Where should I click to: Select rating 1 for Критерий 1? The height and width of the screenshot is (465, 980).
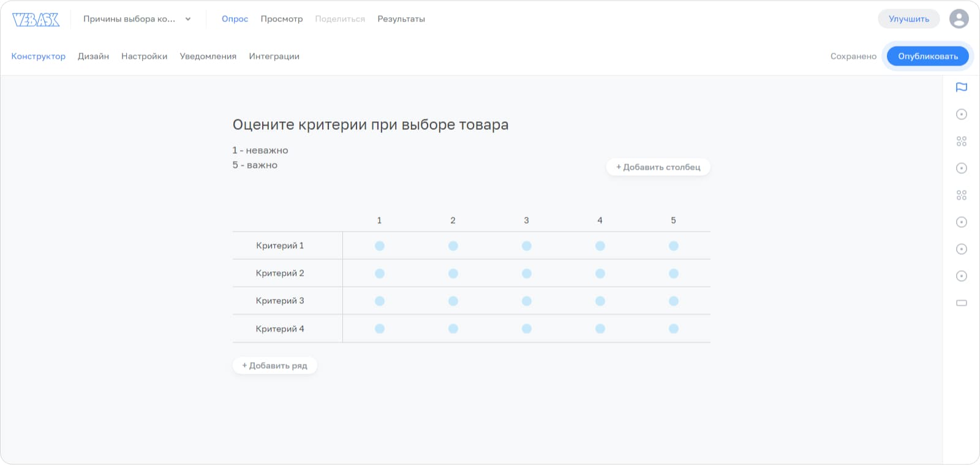click(x=380, y=246)
